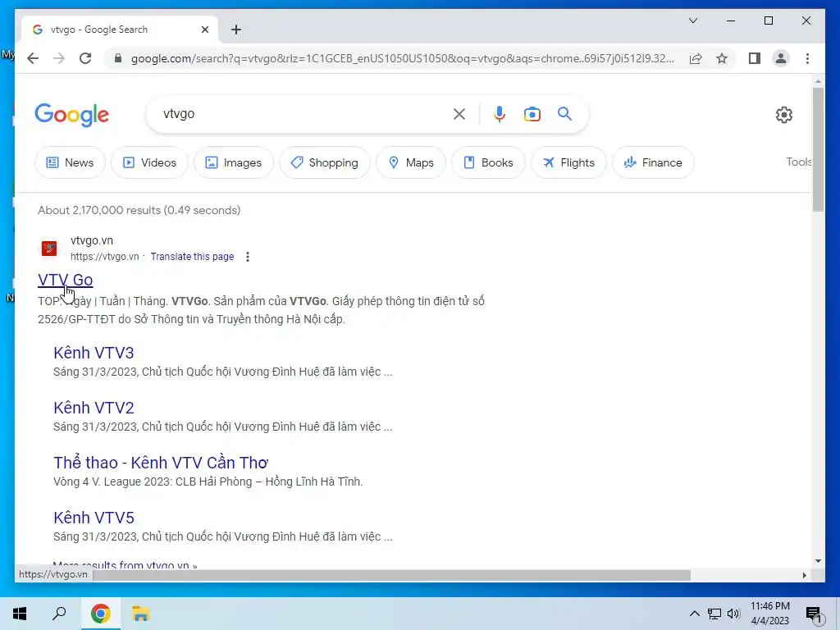The width and height of the screenshot is (840, 630).
Task: Filter results by News
Action: coord(70,162)
